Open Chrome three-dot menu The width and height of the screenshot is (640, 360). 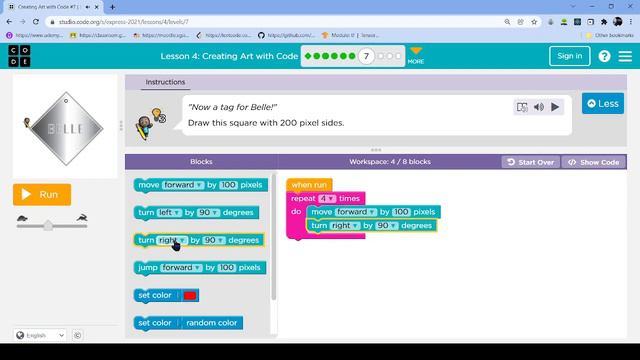(x=631, y=22)
